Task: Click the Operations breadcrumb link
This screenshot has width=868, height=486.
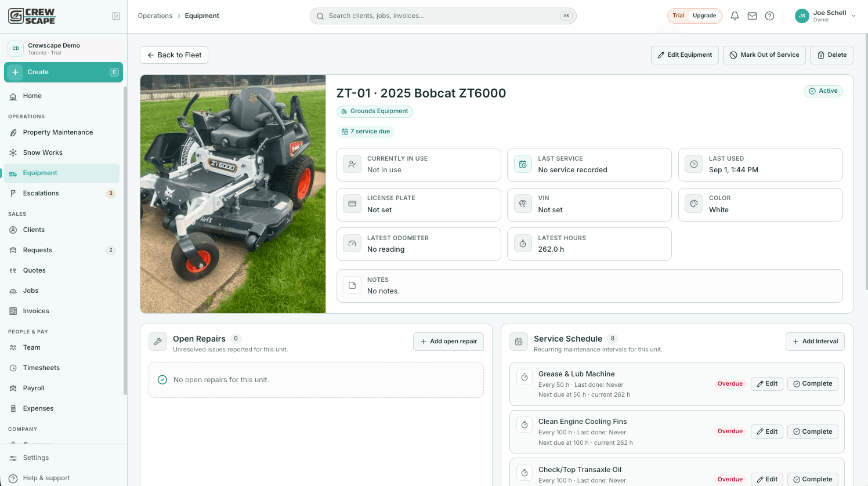Action: [x=155, y=16]
